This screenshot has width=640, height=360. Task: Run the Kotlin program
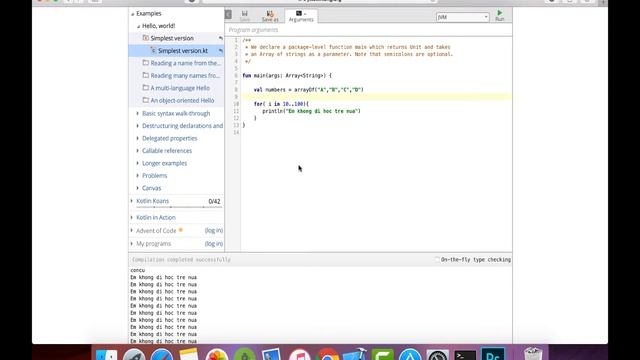(x=500, y=16)
